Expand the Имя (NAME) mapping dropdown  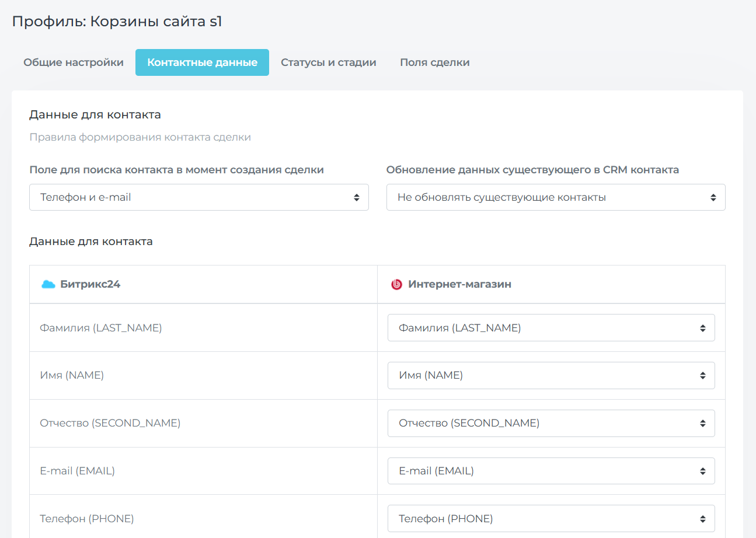(551, 376)
